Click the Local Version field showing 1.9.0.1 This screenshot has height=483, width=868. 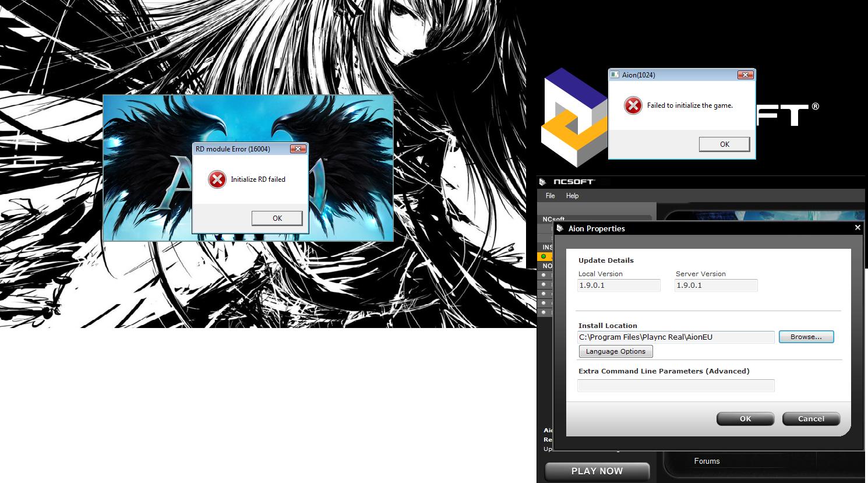pyautogui.click(x=619, y=285)
